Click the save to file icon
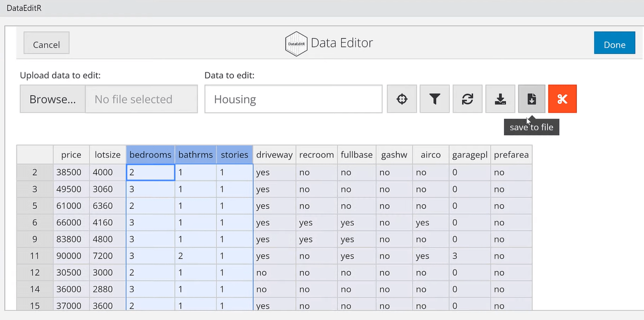Image resolution: width=644 pixels, height=320 pixels. (531, 99)
